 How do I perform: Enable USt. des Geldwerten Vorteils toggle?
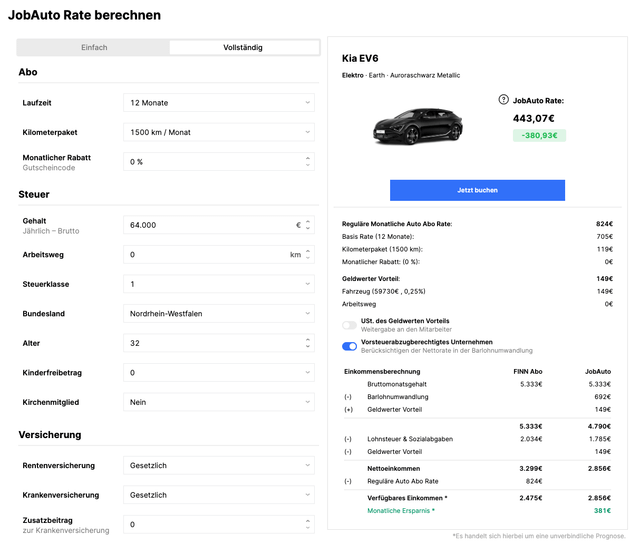click(x=349, y=325)
